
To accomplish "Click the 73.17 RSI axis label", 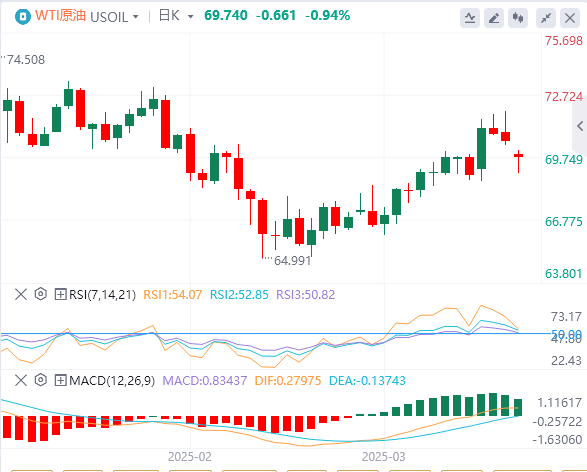I will (566, 317).
